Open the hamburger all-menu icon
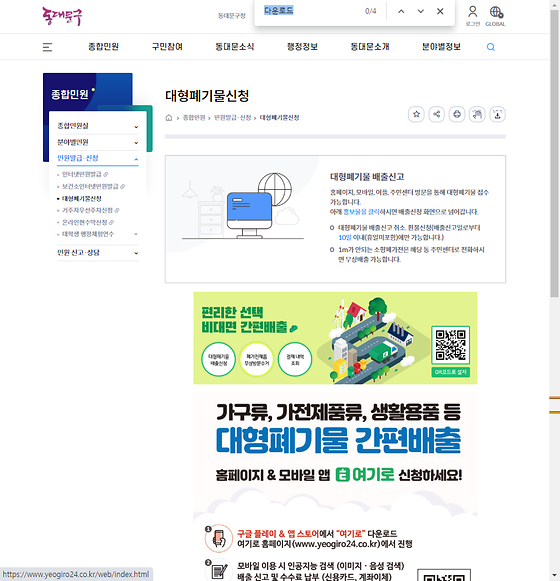The width and height of the screenshot is (560, 581). pyautogui.click(x=47, y=47)
